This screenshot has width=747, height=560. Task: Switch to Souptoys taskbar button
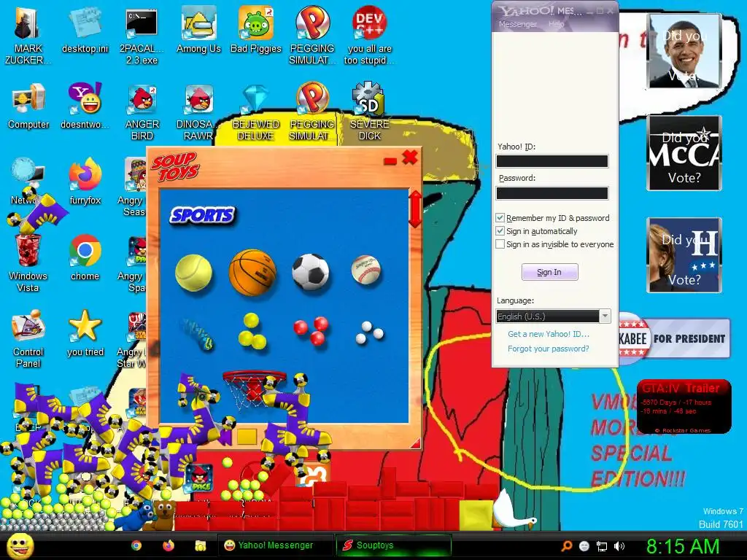coord(393,545)
